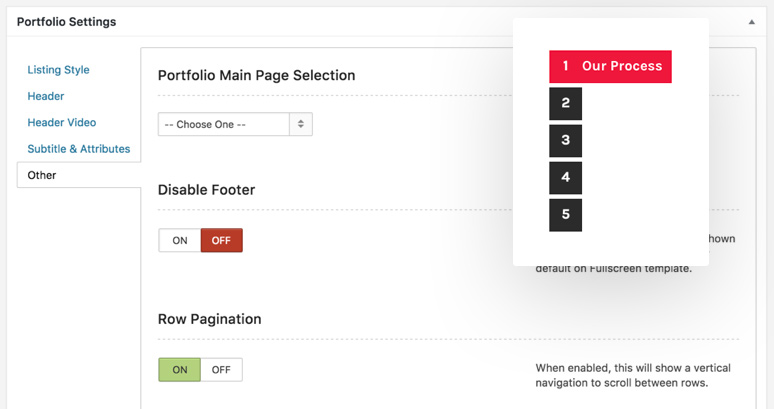This screenshot has height=409, width=774.
Task: Click the dropdown stepper arrows
Action: [x=301, y=124]
